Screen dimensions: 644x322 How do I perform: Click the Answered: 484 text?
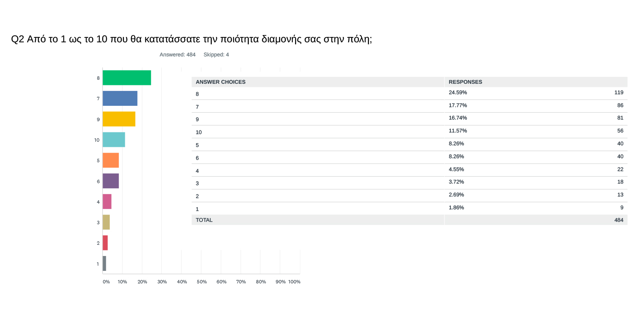coord(178,55)
